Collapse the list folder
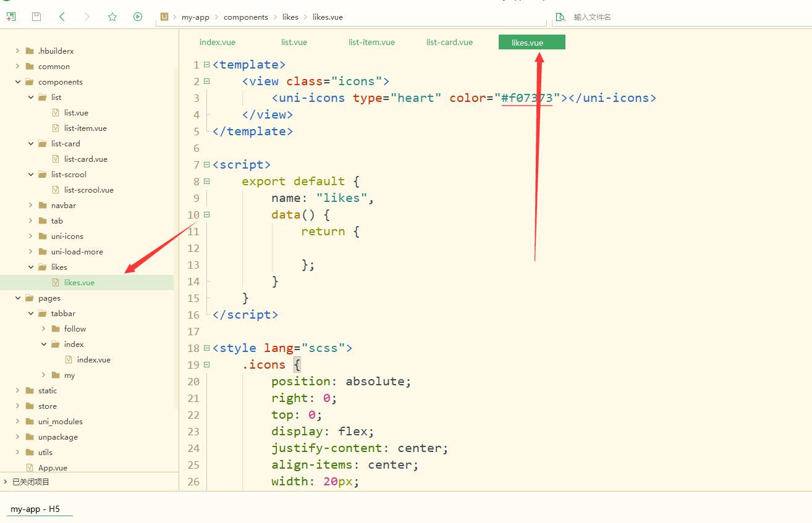 [31, 97]
